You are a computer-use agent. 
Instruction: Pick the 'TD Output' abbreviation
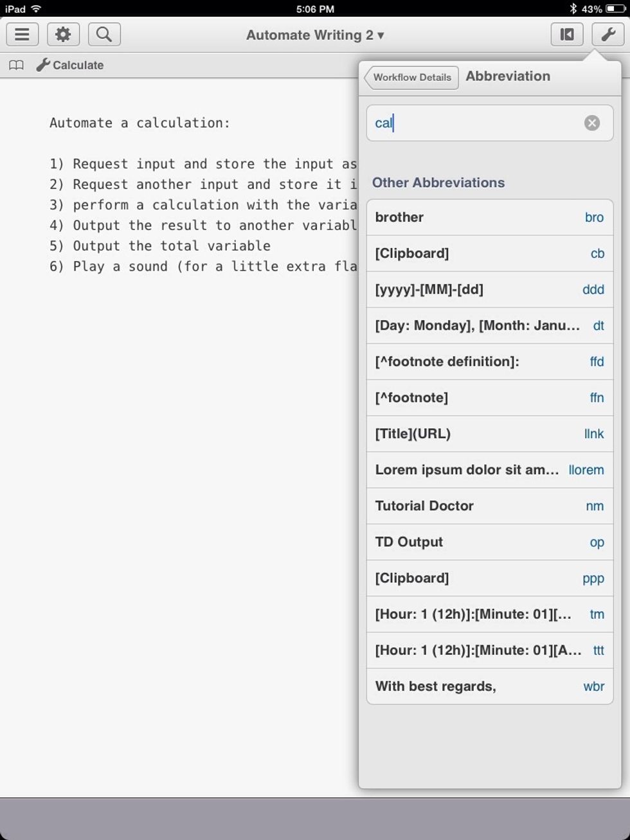coord(491,542)
